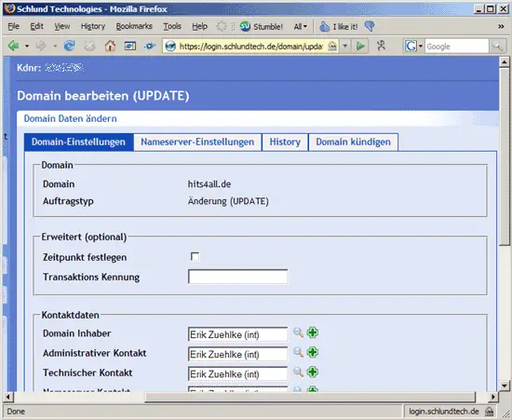Click the thumbs-up I like it! icon

(324, 26)
